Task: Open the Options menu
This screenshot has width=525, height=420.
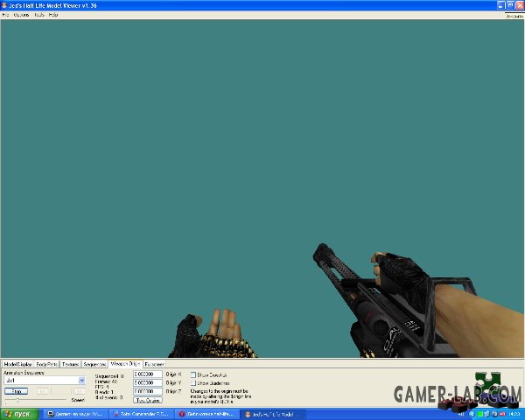Action: (x=21, y=15)
